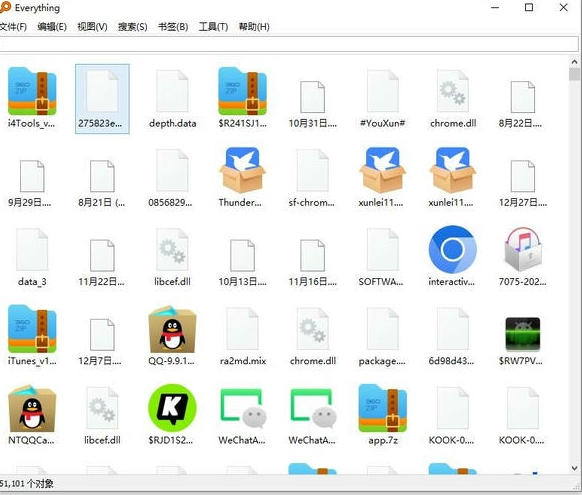The height and width of the screenshot is (495, 582).
Task: Select the $R241SJ1 zip archive icon
Action: (242, 91)
